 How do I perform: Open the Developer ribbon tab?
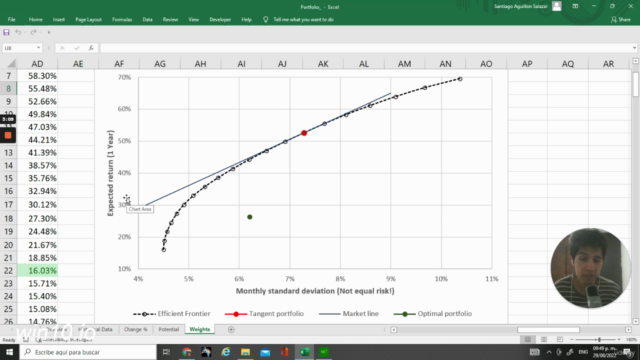coord(220,20)
